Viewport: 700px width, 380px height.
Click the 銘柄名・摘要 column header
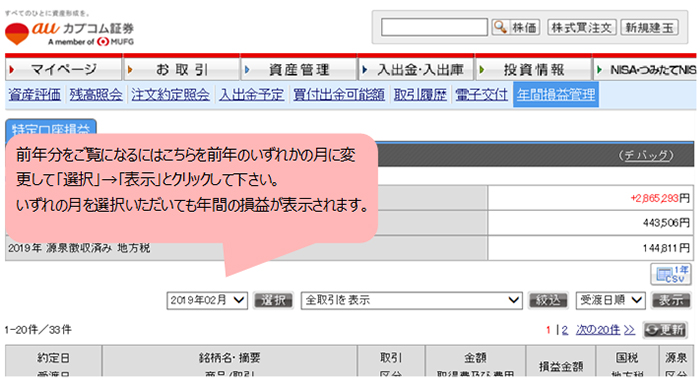(229, 358)
